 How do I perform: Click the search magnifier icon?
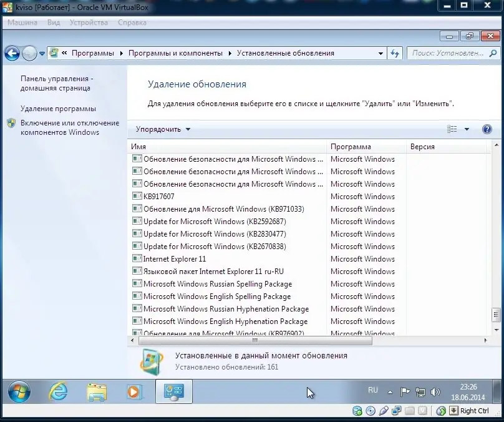pyautogui.click(x=493, y=54)
